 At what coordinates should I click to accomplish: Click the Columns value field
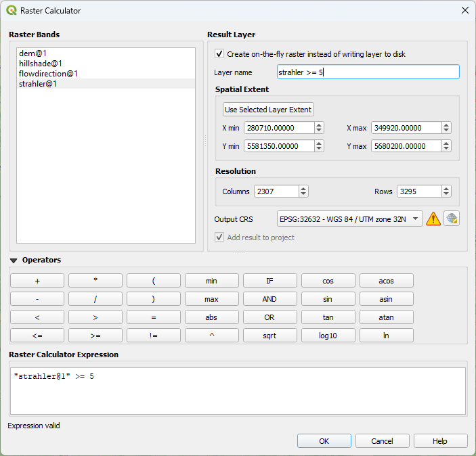coord(276,191)
